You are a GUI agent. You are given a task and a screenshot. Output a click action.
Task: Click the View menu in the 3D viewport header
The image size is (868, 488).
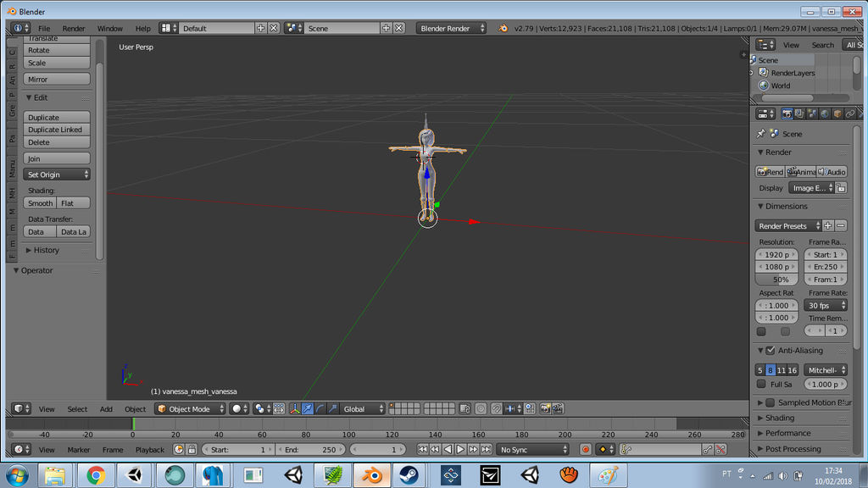47,408
